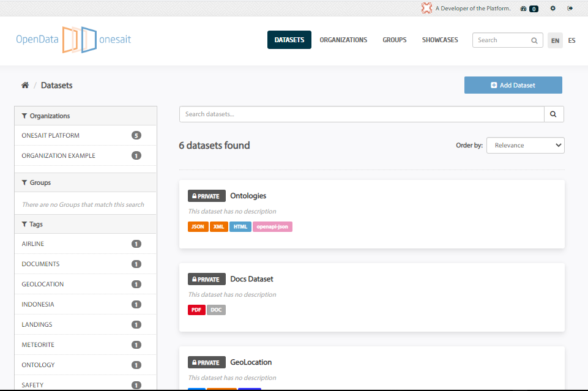Filter by the Geolocation tag
This screenshot has height=391, width=588.
pyautogui.click(x=86, y=284)
